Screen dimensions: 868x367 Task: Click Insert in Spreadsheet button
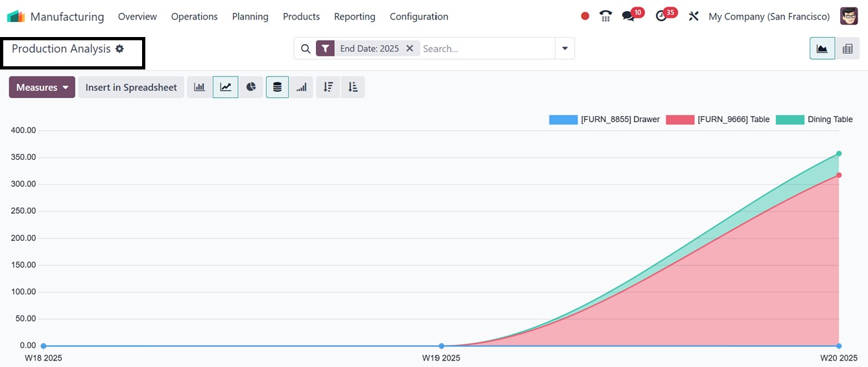(x=131, y=87)
